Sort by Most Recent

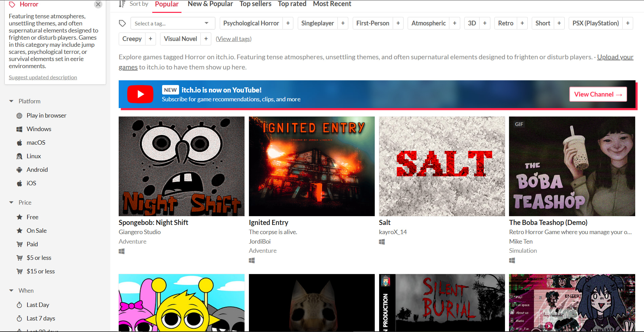click(x=332, y=4)
